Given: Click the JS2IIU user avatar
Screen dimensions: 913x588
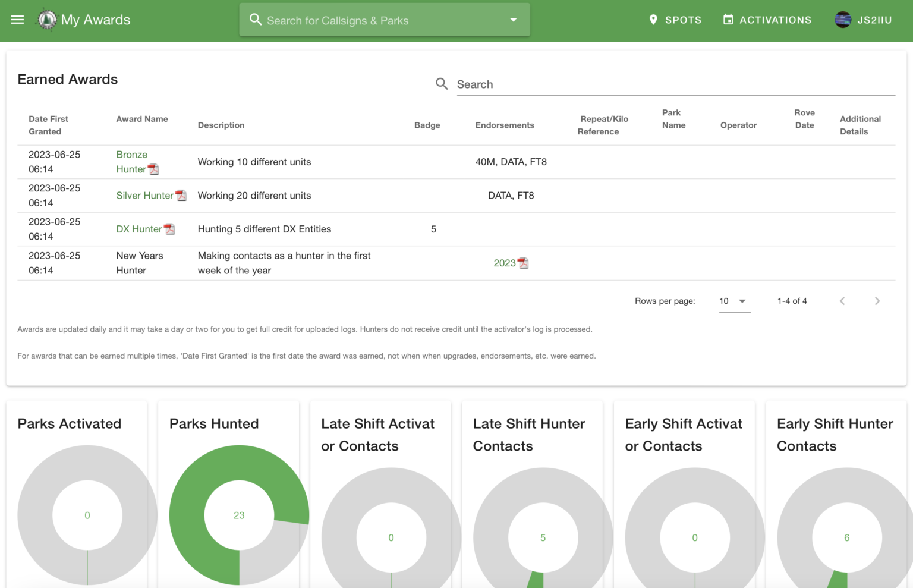Looking at the screenshot, I should (x=843, y=20).
